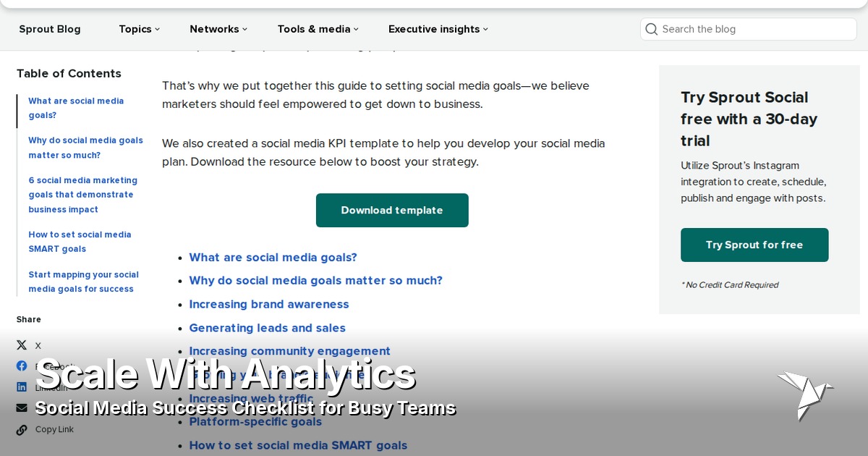Expand the Executive insights chevron
The height and width of the screenshot is (456, 868).
pos(485,29)
